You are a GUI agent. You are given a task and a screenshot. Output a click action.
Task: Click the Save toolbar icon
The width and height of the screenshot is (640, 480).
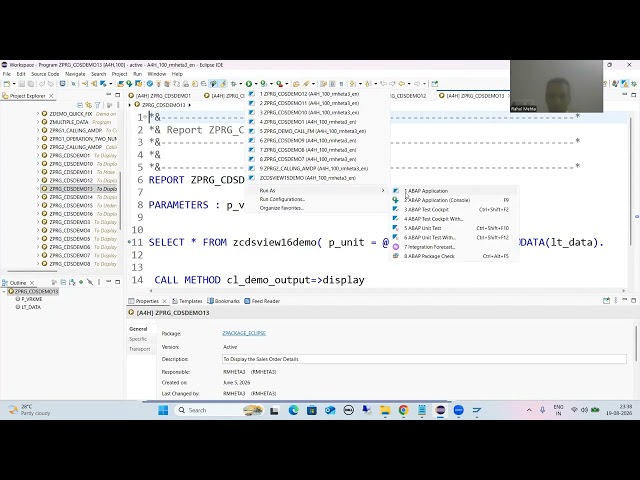coord(22,84)
